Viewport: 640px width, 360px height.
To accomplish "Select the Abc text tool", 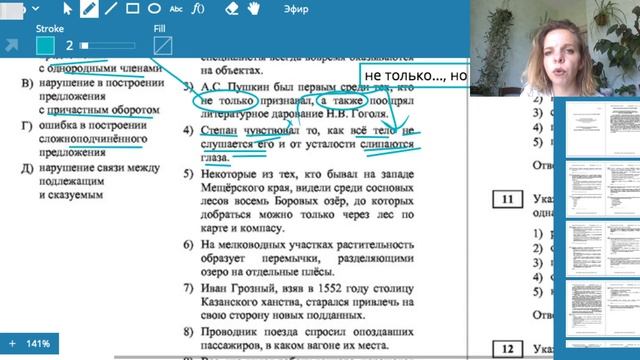I will [176, 9].
